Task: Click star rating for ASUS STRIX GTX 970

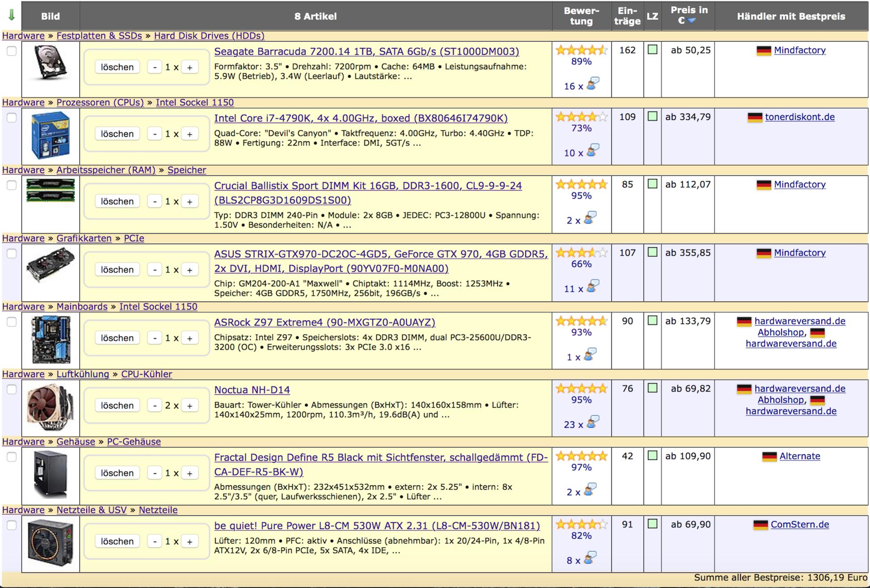Action: (x=581, y=253)
